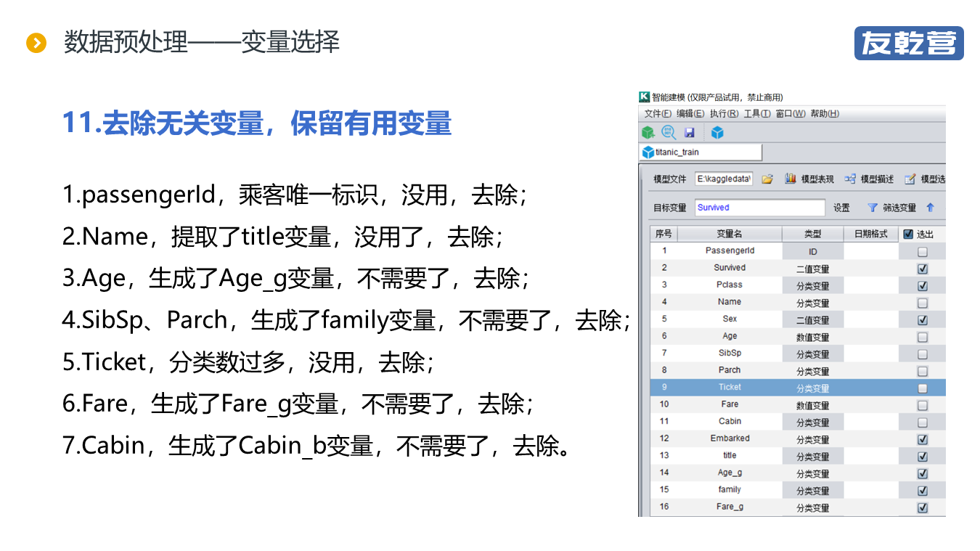Select the Age_g variable name cell
The image size is (980, 551).
(730, 473)
